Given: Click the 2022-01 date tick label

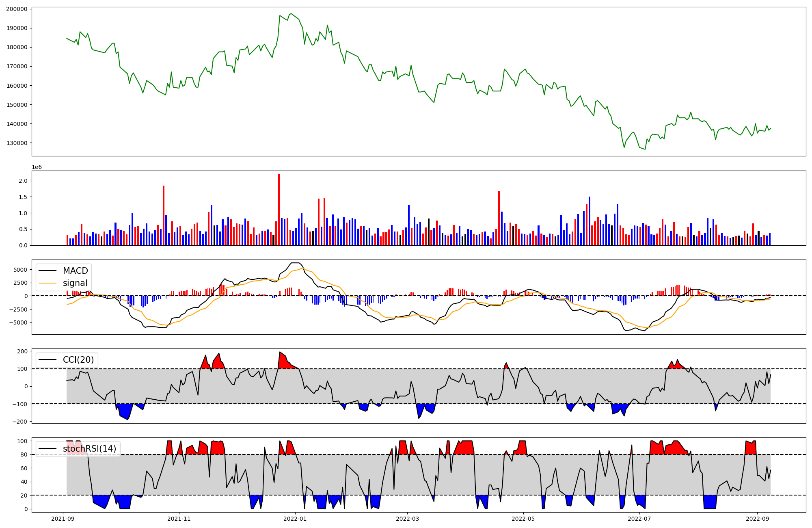Looking at the screenshot, I should coord(295,519).
